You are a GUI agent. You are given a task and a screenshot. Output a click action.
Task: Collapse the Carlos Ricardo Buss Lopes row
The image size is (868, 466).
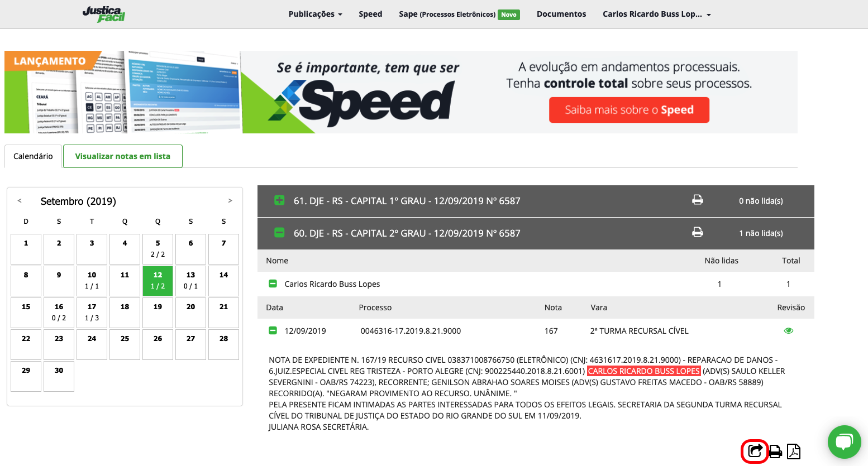[273, 284]
